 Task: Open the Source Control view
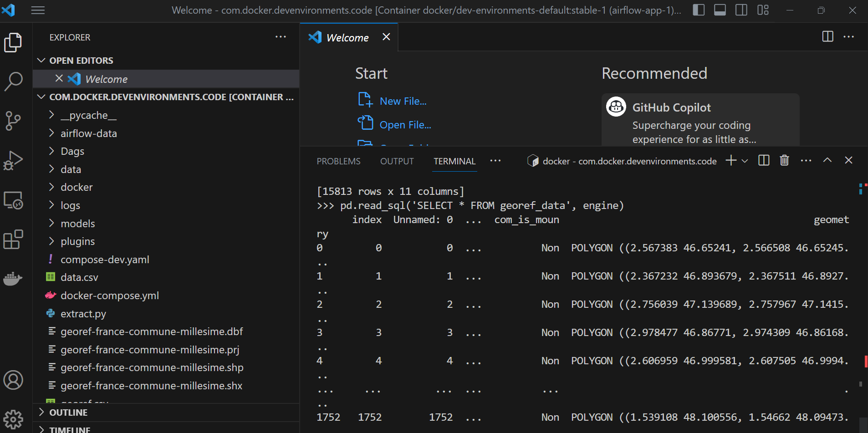click(13, 121)
